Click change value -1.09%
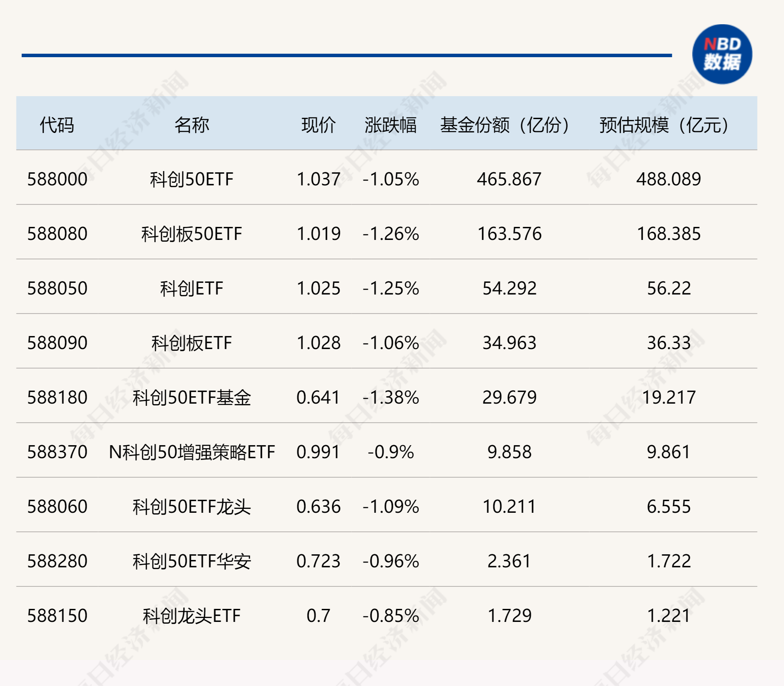Screen dimensions: 784x686 [x=391, y=507]
